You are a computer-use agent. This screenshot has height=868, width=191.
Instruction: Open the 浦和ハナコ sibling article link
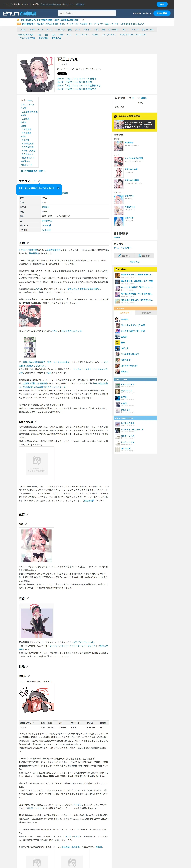pos(129,196)
